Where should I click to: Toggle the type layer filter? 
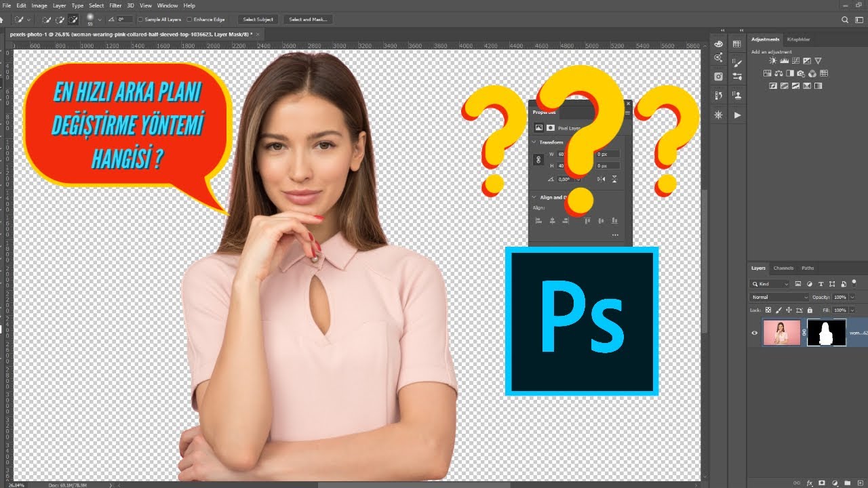(x=821, y=284)
